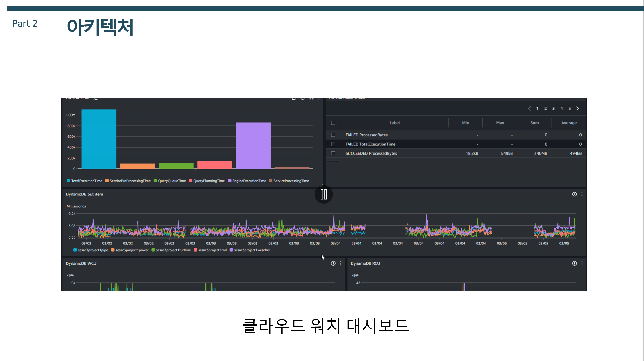Go to next page of Athena table
644x361 pixels.
click(x=577, y=108)
